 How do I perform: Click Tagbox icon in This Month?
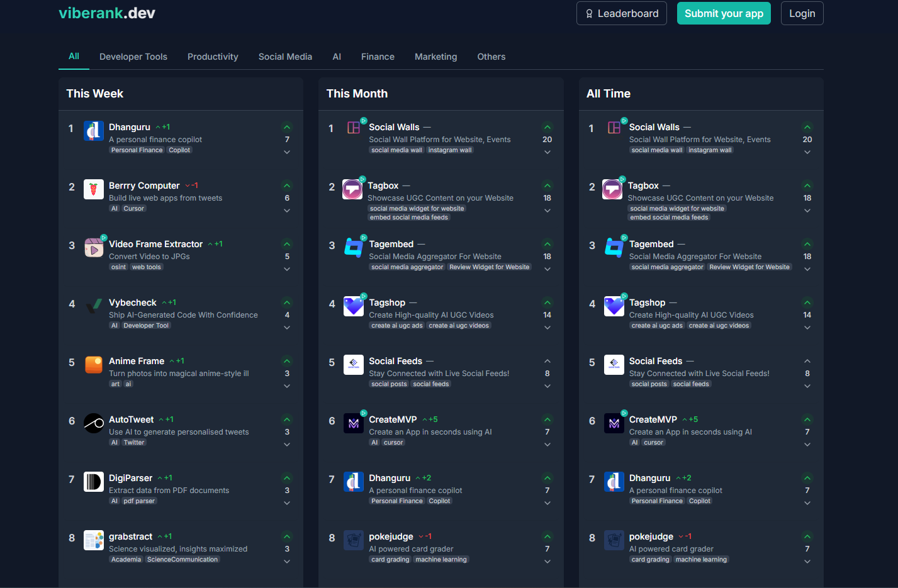[352, 189]
